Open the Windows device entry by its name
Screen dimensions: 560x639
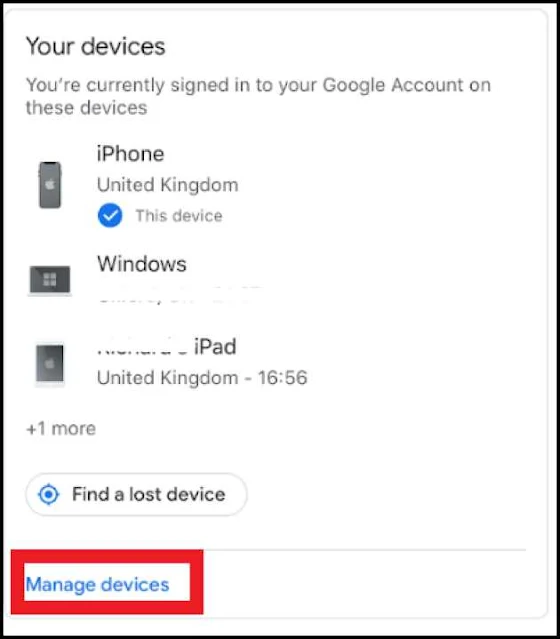(x=142, y=264)
